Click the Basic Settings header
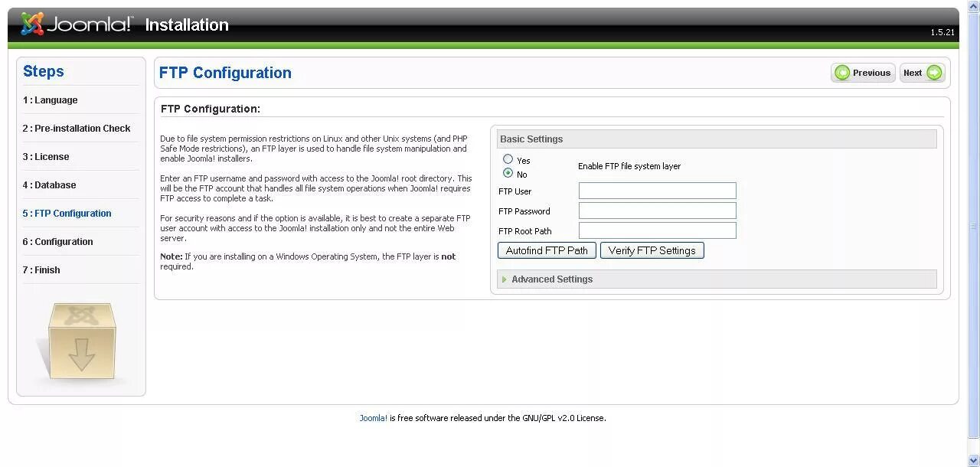The height and width of the screenshot is (467, 980). point(717,139)
